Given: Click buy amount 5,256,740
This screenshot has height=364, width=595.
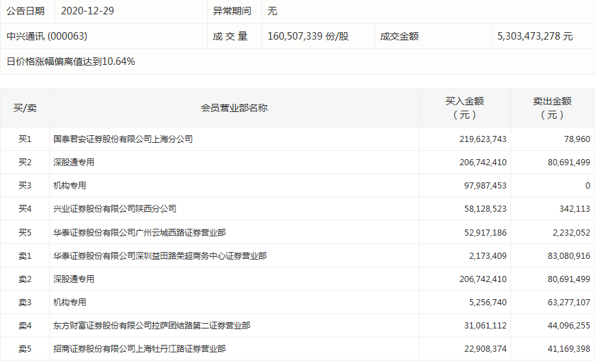Looking at the screenshot, I should 488,303.
